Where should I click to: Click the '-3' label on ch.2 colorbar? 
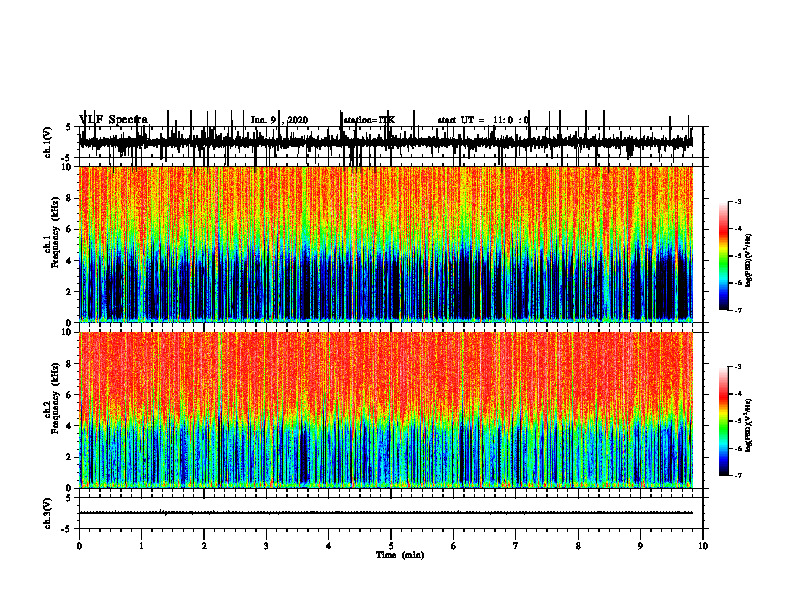[738, 367]
